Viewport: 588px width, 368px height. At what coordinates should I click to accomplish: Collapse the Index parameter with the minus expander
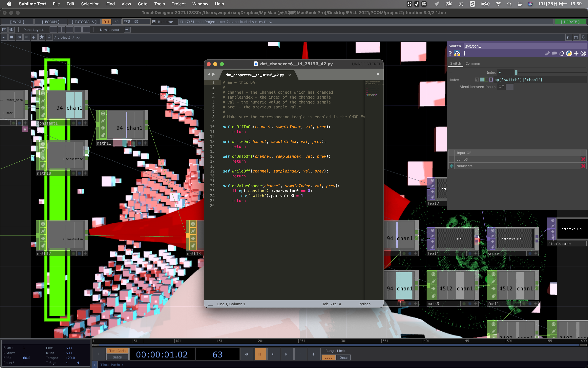coord(450,72)
